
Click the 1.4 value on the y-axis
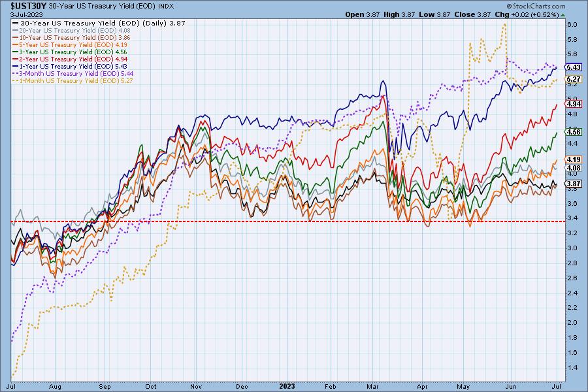[572, 367]
